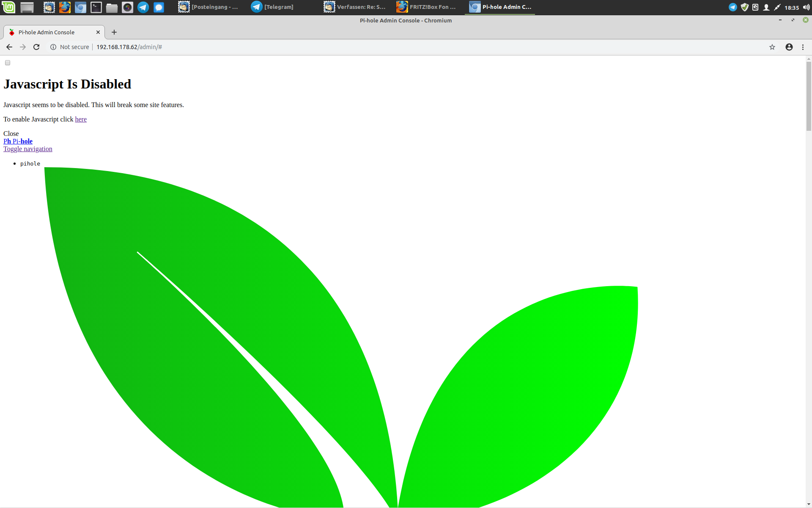
Task: Bookmark this page with the star icon
Action: pos(772,47)
